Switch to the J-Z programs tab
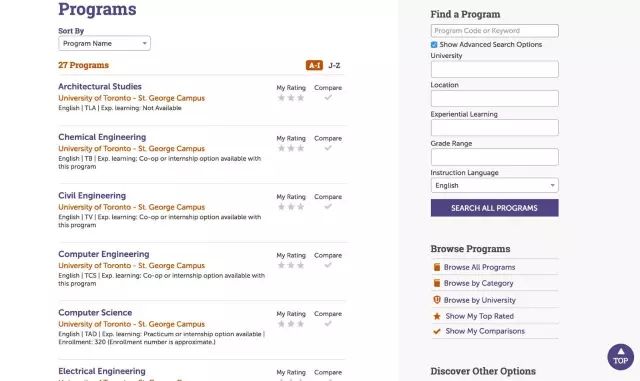640x381 pixels. click(334, 65)
